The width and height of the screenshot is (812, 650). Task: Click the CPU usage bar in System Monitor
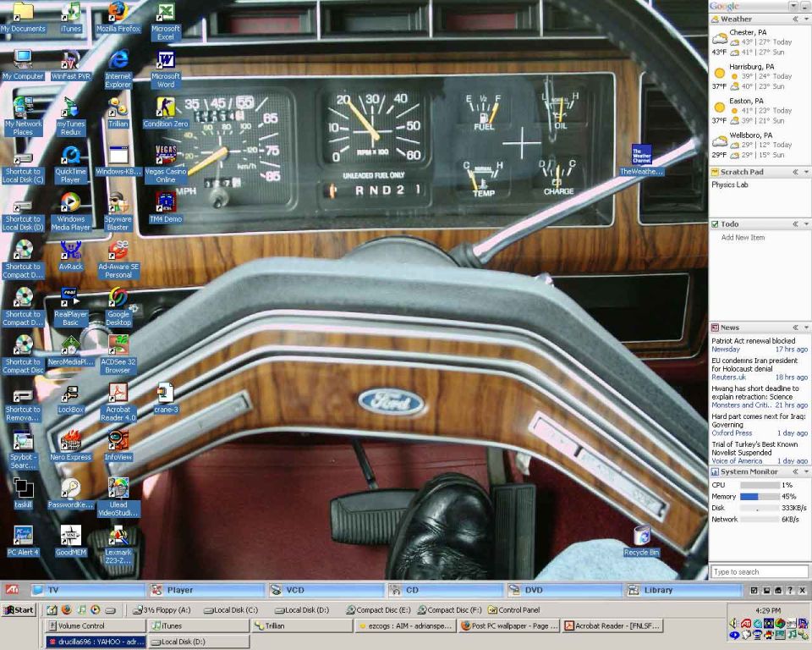760,485
